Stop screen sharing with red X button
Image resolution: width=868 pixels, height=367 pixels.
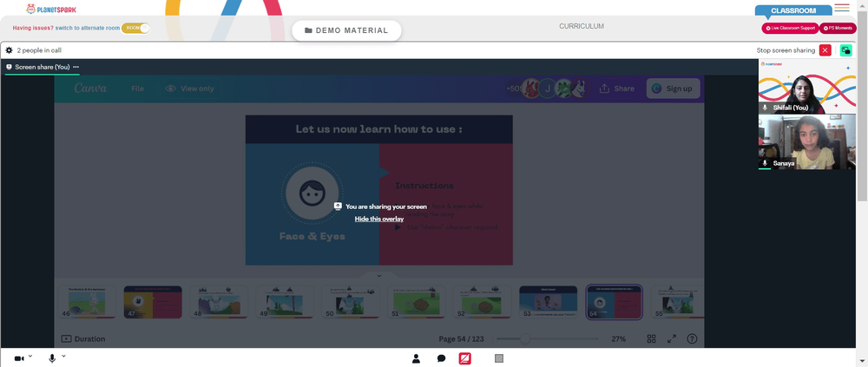(825, 50)
